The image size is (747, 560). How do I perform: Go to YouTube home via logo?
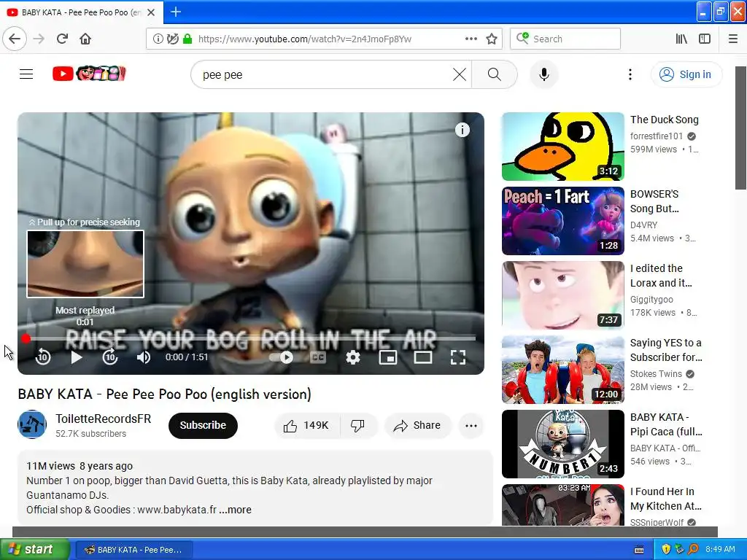pyautogui.click(x=89, y=74)
